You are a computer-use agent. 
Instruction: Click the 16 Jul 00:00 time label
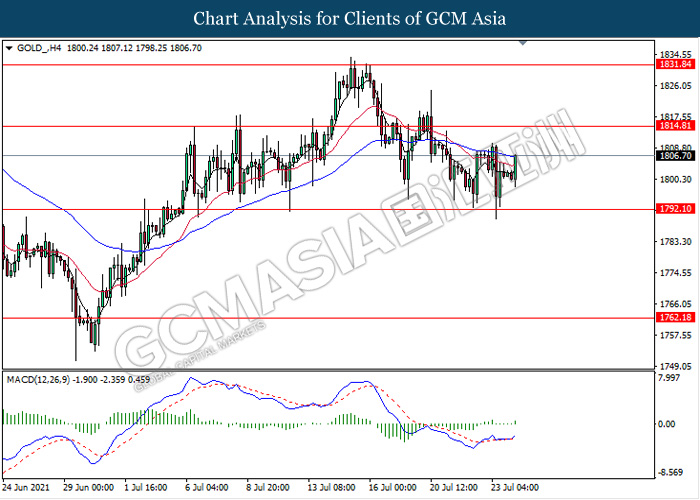pos(392,487)
